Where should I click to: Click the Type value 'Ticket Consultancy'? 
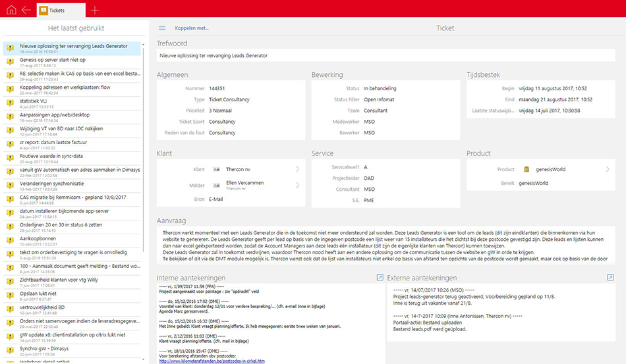tap(229, 99)
